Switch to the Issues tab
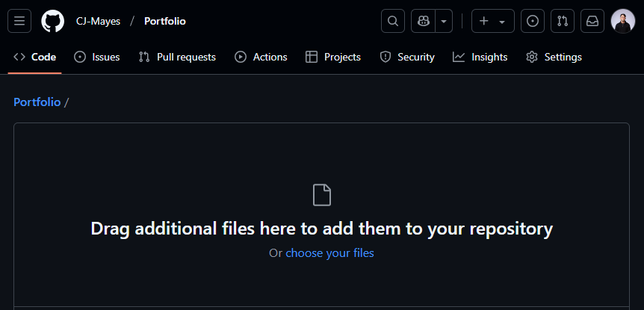The width and height of the screenshot is (644, 310). 97,57
